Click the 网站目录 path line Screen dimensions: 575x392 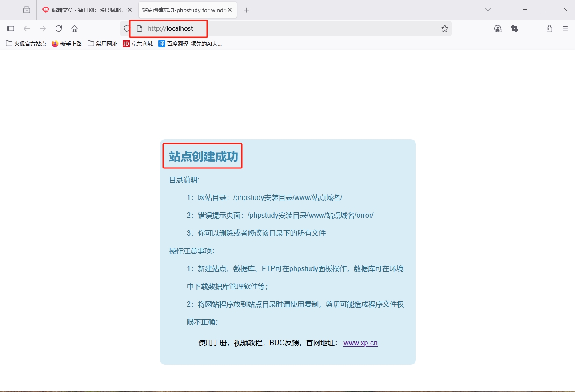[x=264, y=198]
